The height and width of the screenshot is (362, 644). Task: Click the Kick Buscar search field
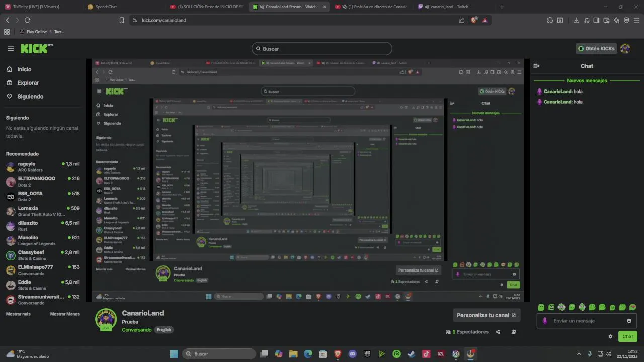[x=322, y=49]
